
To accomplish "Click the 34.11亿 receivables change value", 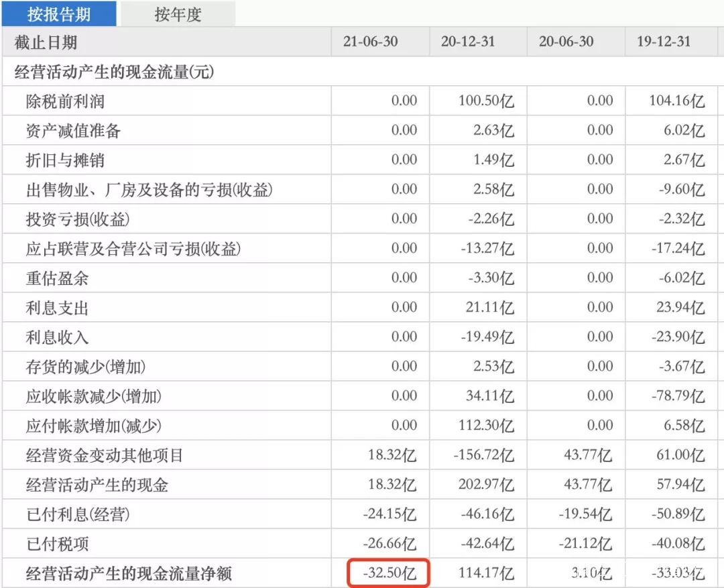I will tap(490, 396).
